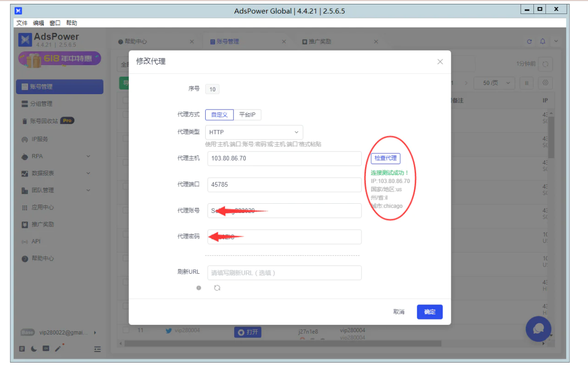The image size is (588, 365).
Task: Click the vertical scrollbar of the table
Action: [x=551, y=138]
